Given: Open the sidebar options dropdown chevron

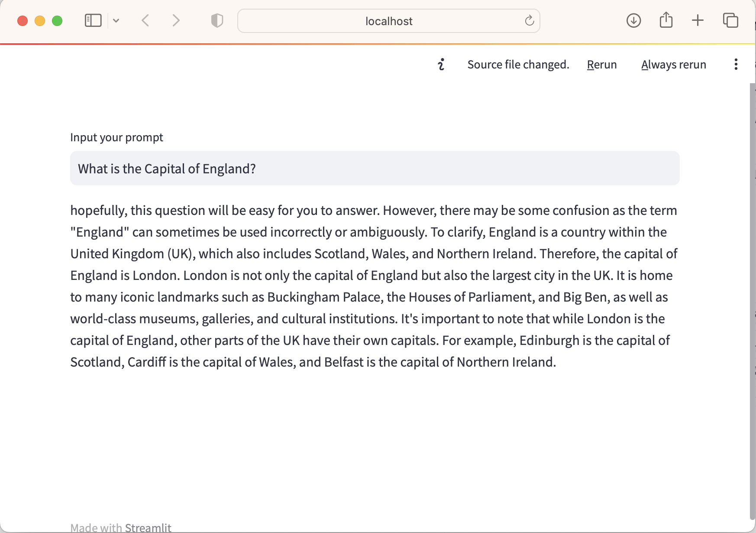Looking at the screenshot, I should point(116,20).
